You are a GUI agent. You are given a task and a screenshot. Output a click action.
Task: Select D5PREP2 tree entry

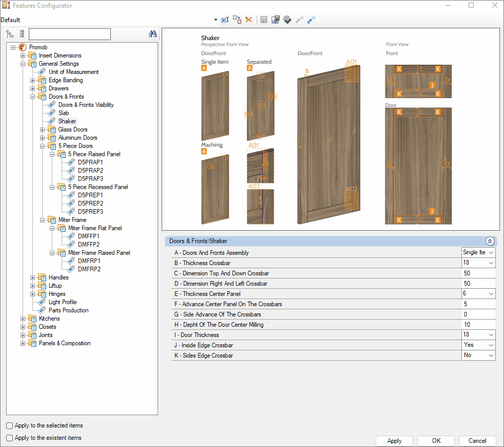tap(90, 203)
